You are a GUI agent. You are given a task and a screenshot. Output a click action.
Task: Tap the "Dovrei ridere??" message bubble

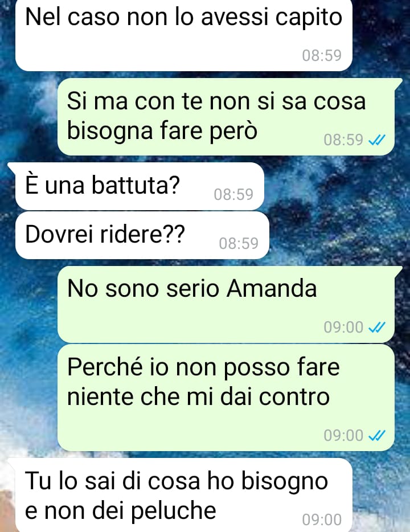point(142,235)
